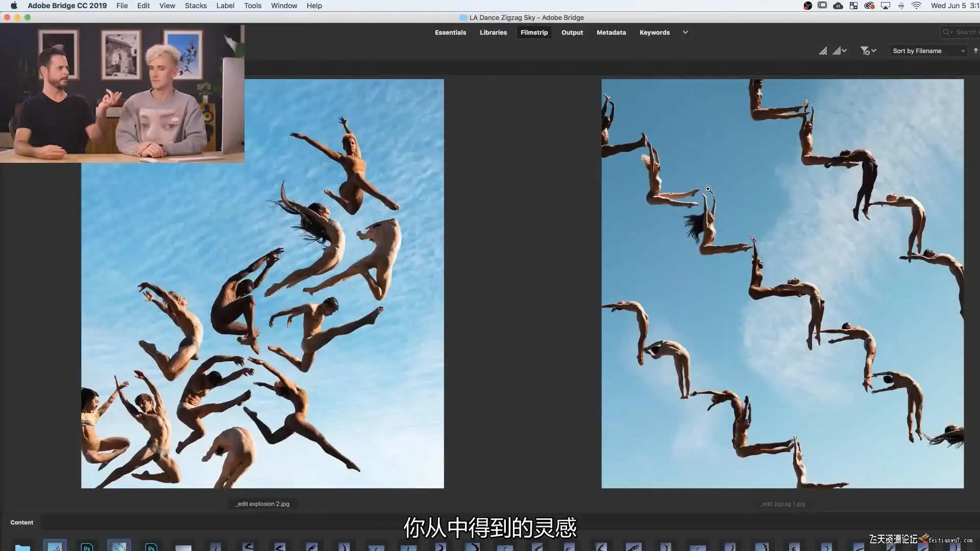Image resolution: width=980 pixels, height=551 pixels.
Task: Open the Stacks menu
Action: pos(195,6)
